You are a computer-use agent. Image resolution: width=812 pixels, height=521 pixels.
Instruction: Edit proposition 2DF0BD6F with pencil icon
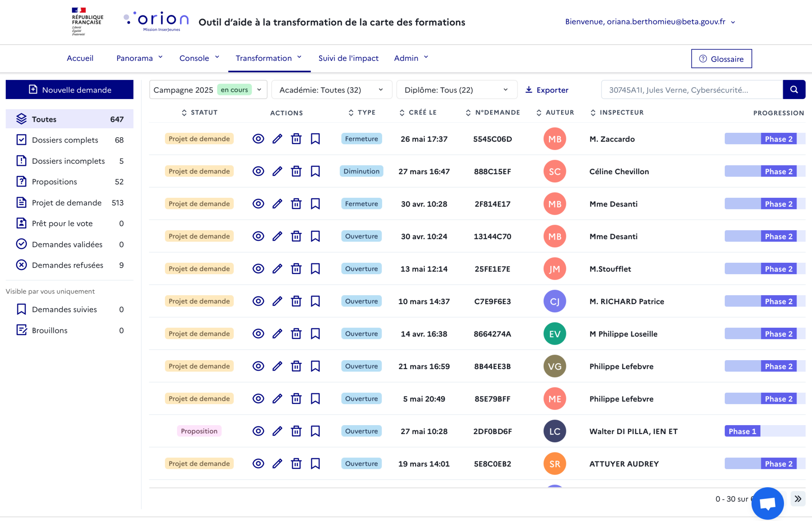click(277, 431)
